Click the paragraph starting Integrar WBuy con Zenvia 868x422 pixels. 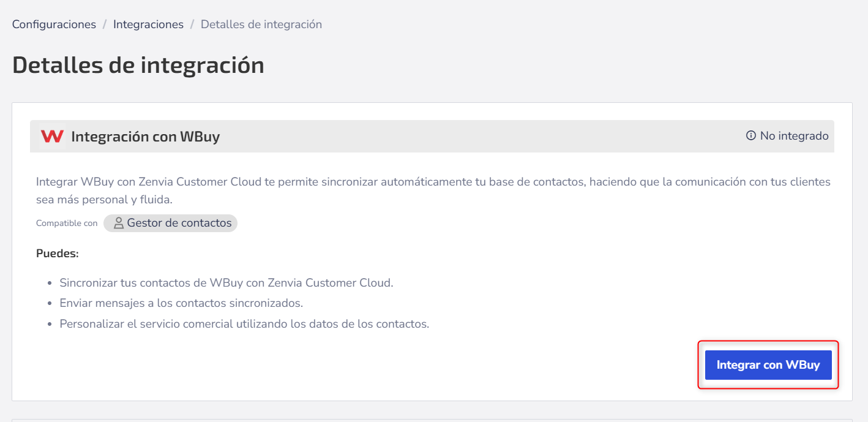[x=433, y=191]
